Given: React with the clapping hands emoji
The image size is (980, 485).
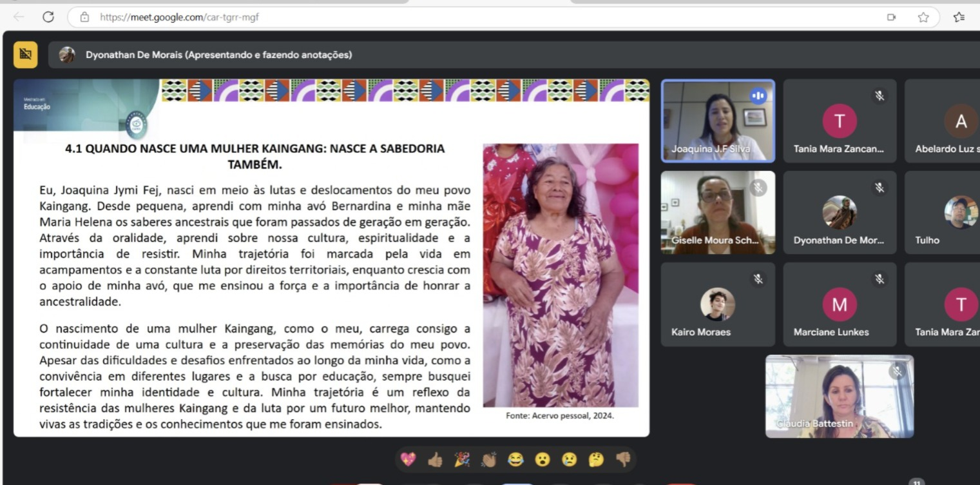Looking at the screenshot, I should tap(489, 459).
